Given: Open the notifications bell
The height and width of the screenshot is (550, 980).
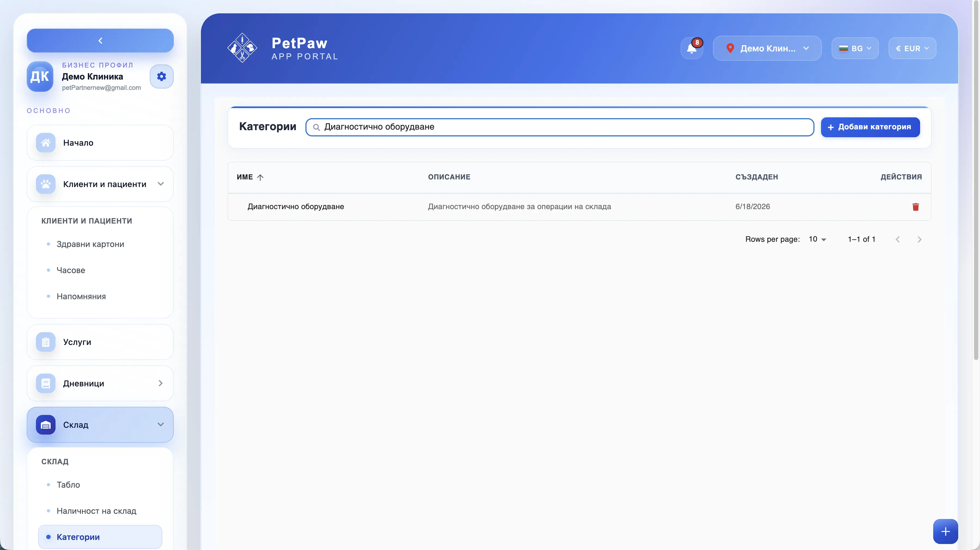Looking at the screenshot, I should click(x=692, y=48).
